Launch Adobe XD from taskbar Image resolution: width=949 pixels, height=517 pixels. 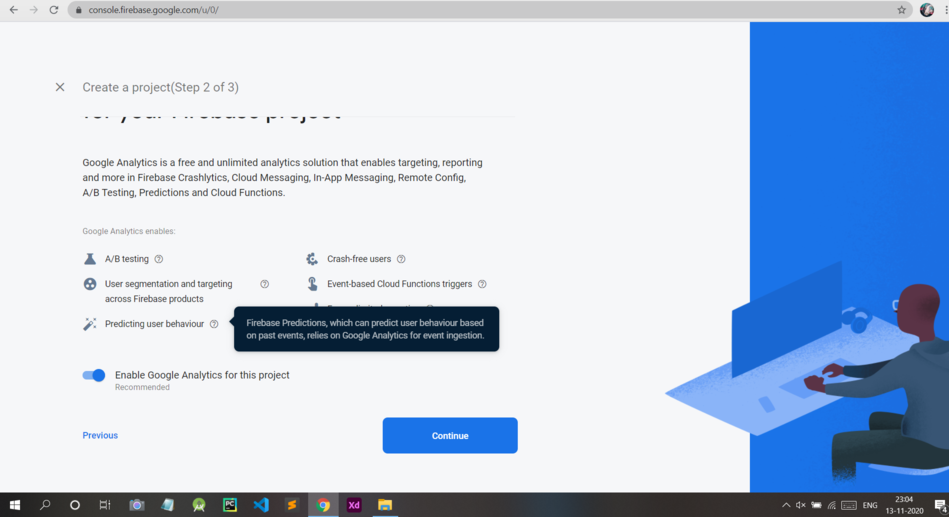tap(354, 505)
